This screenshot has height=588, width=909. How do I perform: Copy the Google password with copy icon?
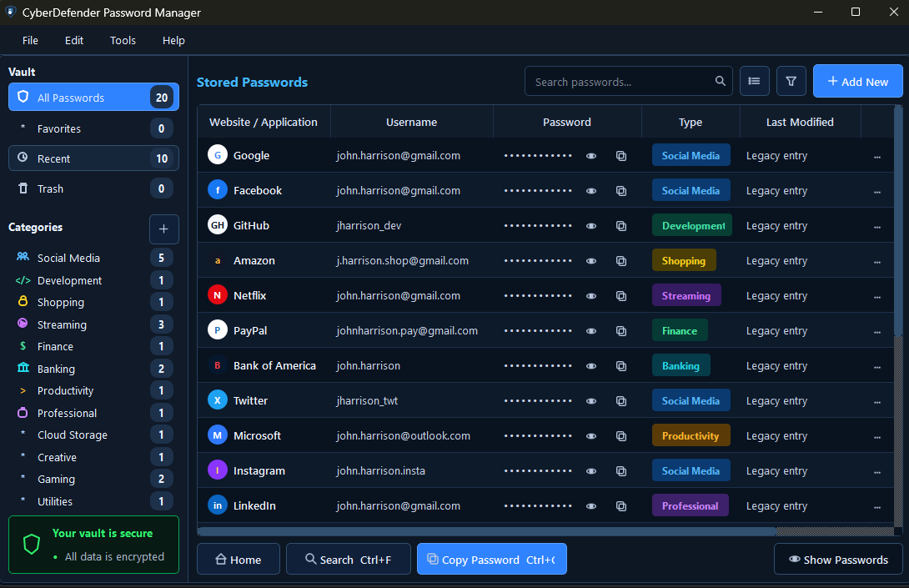click(621, 156)
